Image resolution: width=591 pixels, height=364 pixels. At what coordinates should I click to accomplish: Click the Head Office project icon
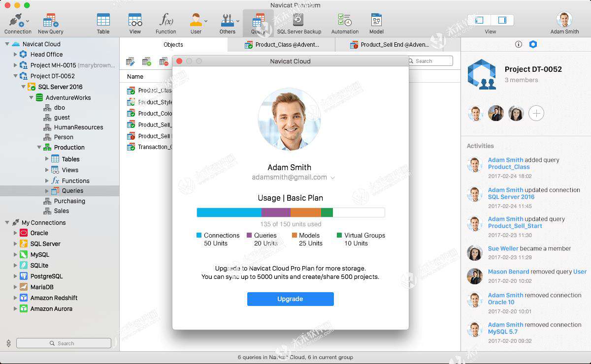tap(23, 55)
